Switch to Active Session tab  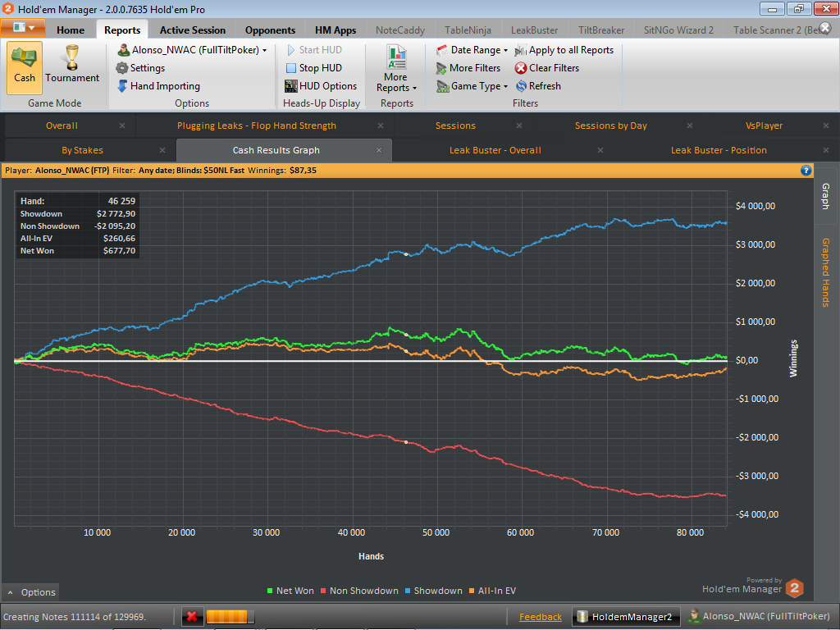point(193,30)
